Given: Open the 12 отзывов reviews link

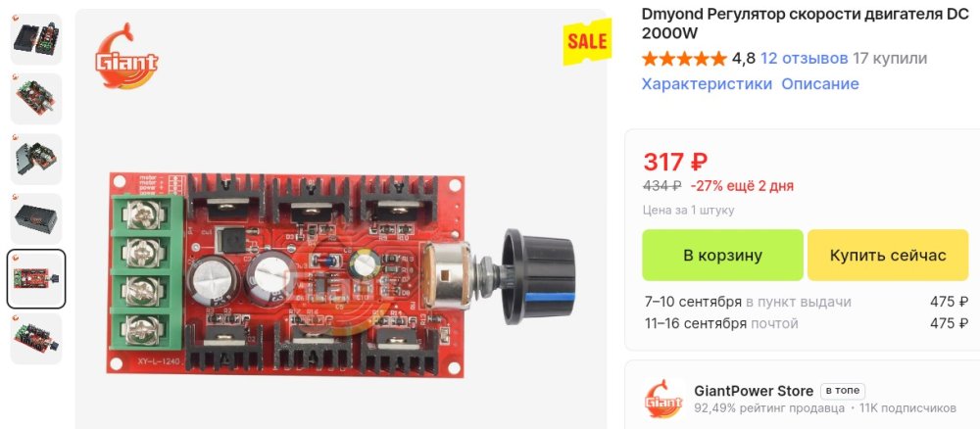Looking at the screenshot, I should click(x=805, y=59).
